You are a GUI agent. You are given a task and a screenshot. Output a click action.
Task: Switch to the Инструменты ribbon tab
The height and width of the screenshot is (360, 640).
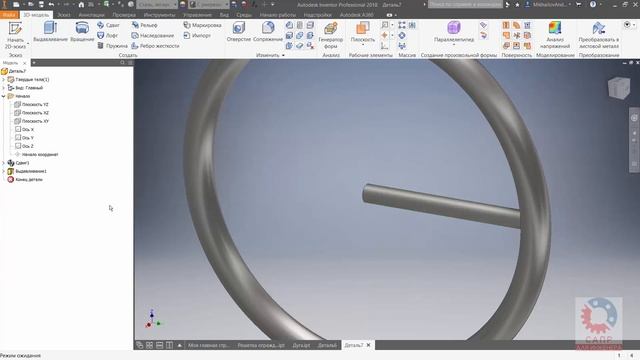(x=159, y=15)
